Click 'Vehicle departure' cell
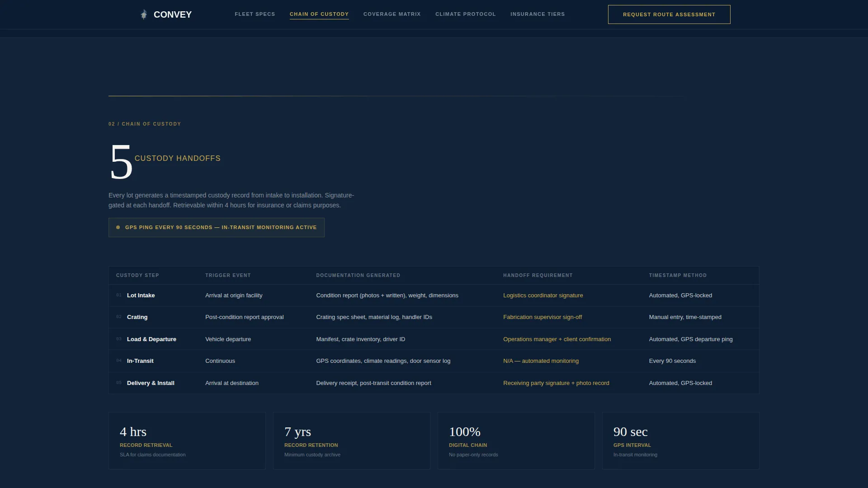 coord(228,339)
